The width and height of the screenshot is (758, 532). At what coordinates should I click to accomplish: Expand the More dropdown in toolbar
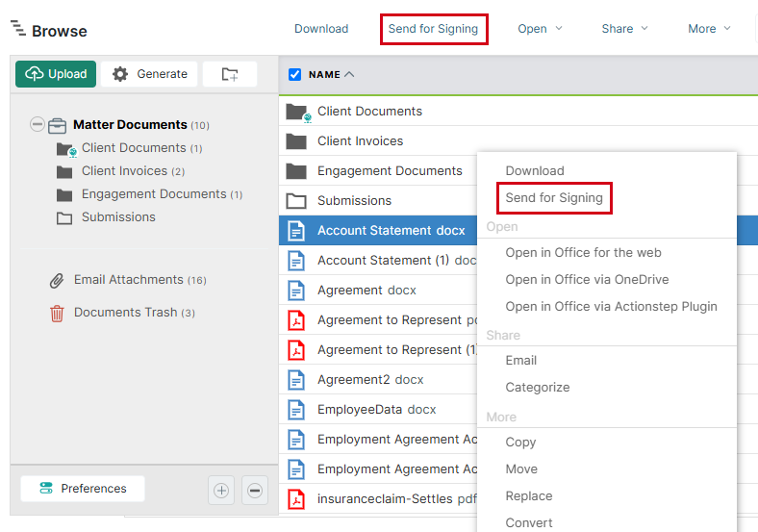709,29
